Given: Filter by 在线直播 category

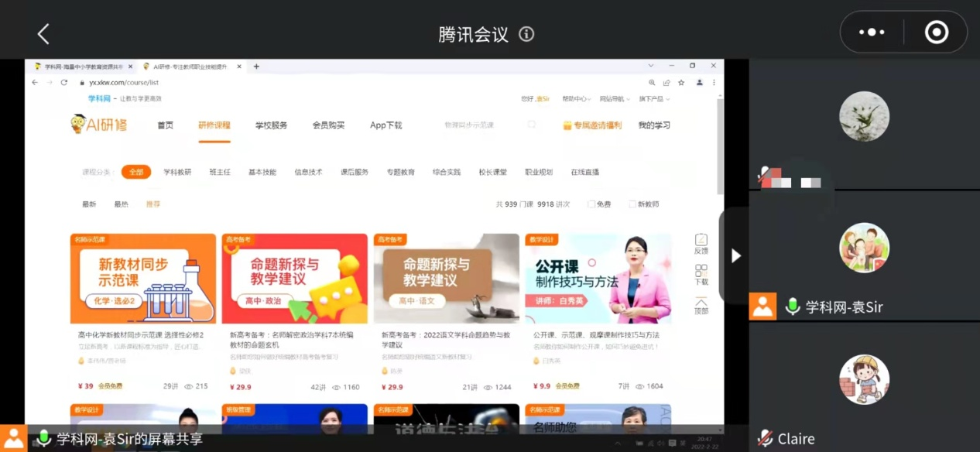Looking at the screenshot, I should point(585,172).
